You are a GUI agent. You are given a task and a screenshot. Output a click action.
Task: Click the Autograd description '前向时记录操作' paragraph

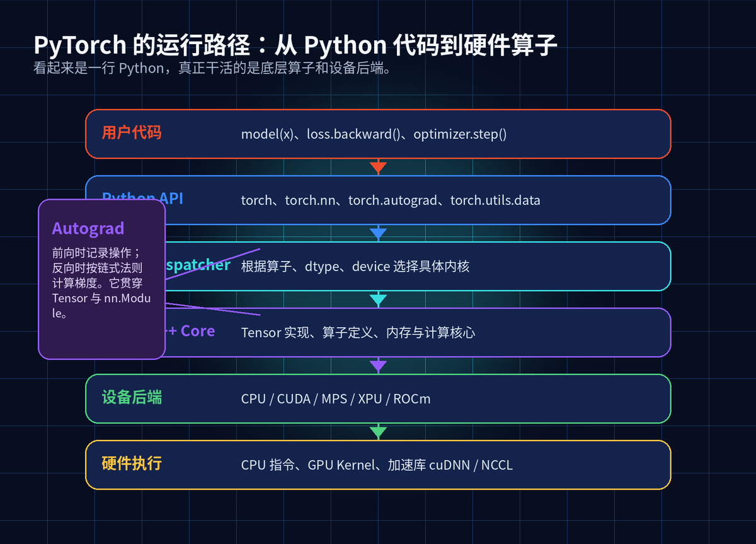pyautogui.click(x=101, y=282)
